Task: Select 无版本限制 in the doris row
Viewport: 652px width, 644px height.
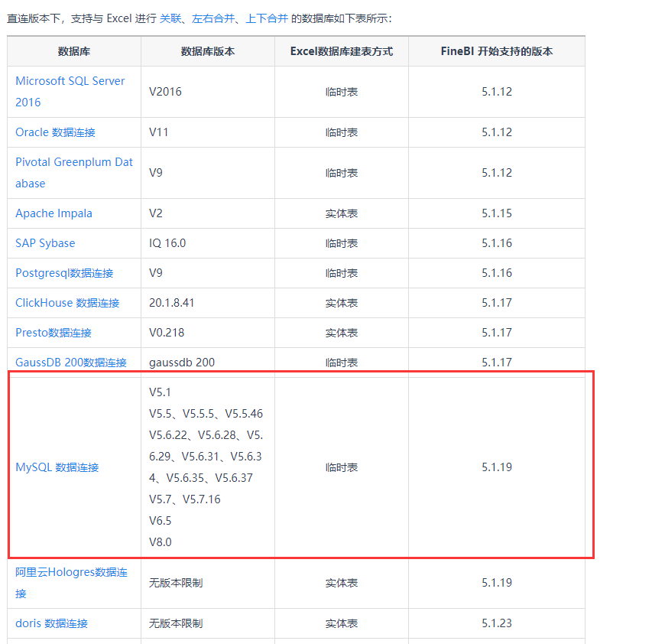Action: (x=176, y=623)
